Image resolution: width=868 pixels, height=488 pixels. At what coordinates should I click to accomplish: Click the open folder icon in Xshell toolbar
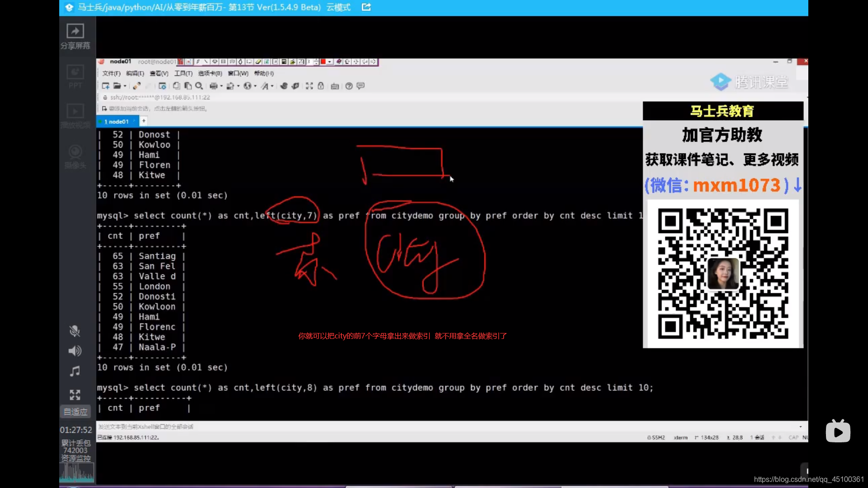tap(117, 86)
